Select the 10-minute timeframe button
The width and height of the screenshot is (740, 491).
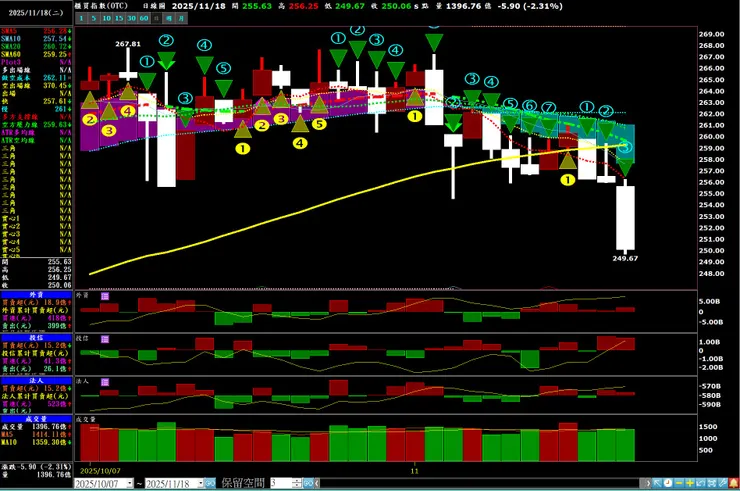(x=106, y=18)
